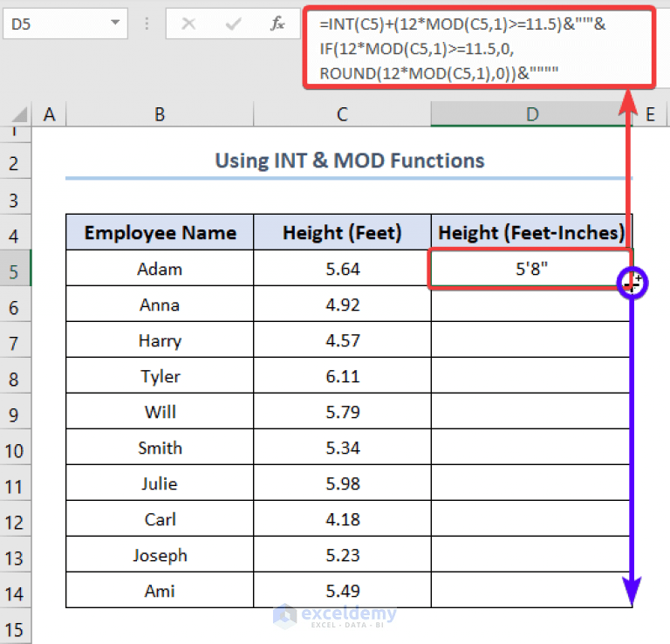670x644 pixels.
Task: Click the Name Box showing D5
Action: point(65,24)
